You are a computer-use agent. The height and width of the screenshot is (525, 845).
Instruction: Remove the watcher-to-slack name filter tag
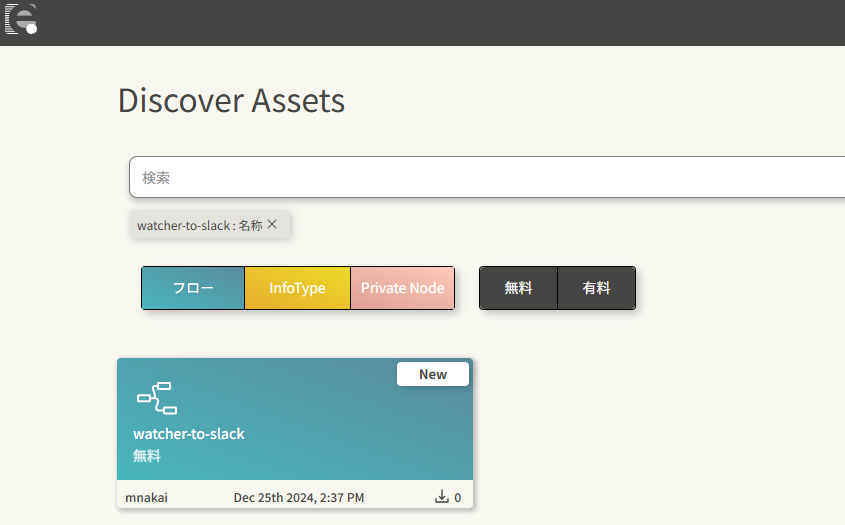272,224
